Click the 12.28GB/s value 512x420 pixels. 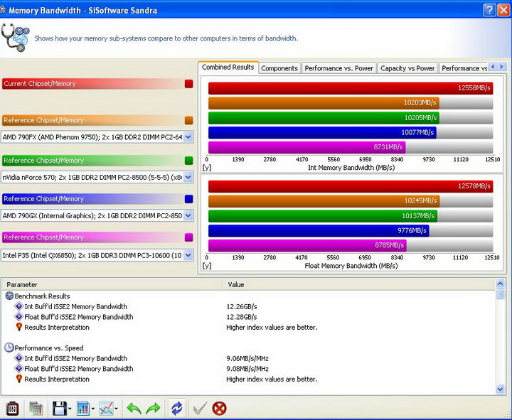coord(242,317)
